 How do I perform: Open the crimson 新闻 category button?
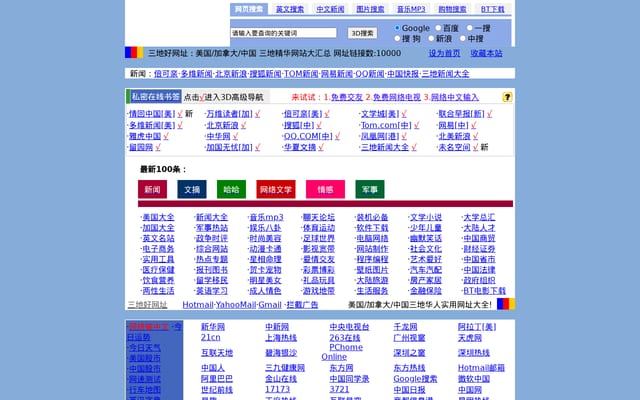[152, 189]
